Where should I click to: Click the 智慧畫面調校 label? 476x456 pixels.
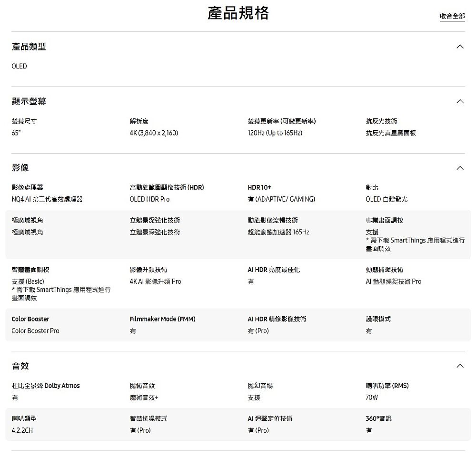point(30,270)
